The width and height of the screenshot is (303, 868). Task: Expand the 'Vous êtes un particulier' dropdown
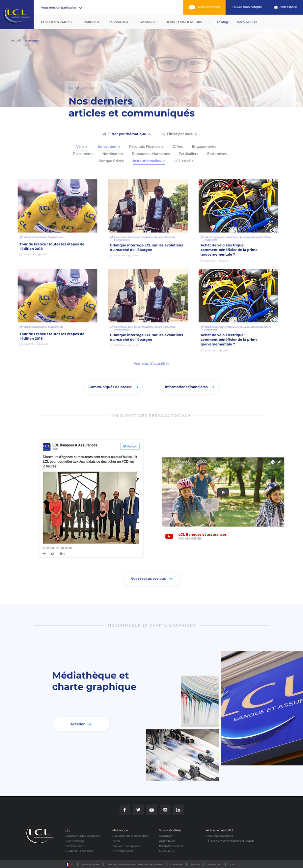pos(61,8)
